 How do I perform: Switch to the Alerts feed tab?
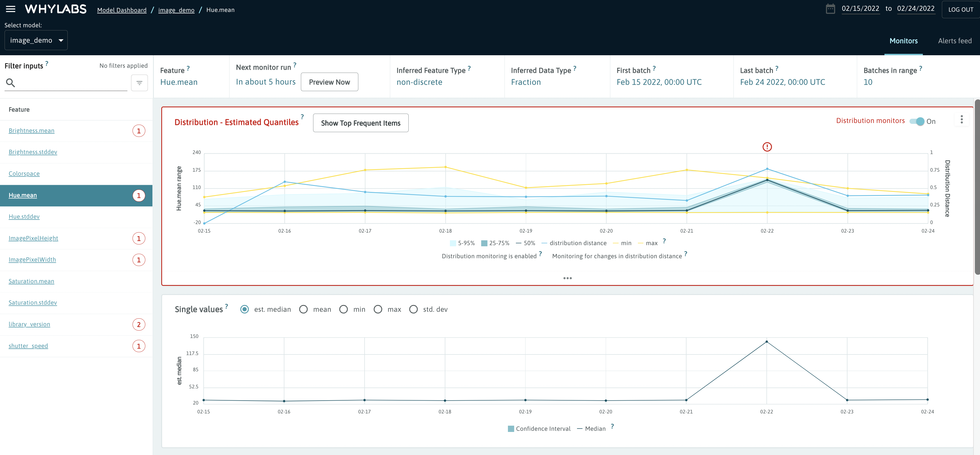[954, 41]
